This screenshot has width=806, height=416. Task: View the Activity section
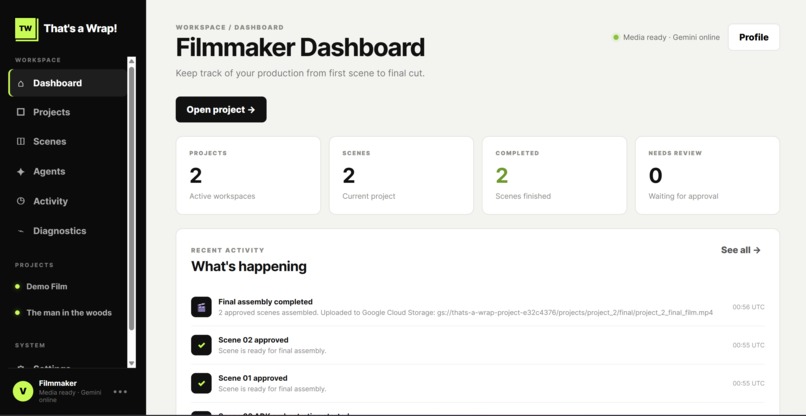[67, 201]
